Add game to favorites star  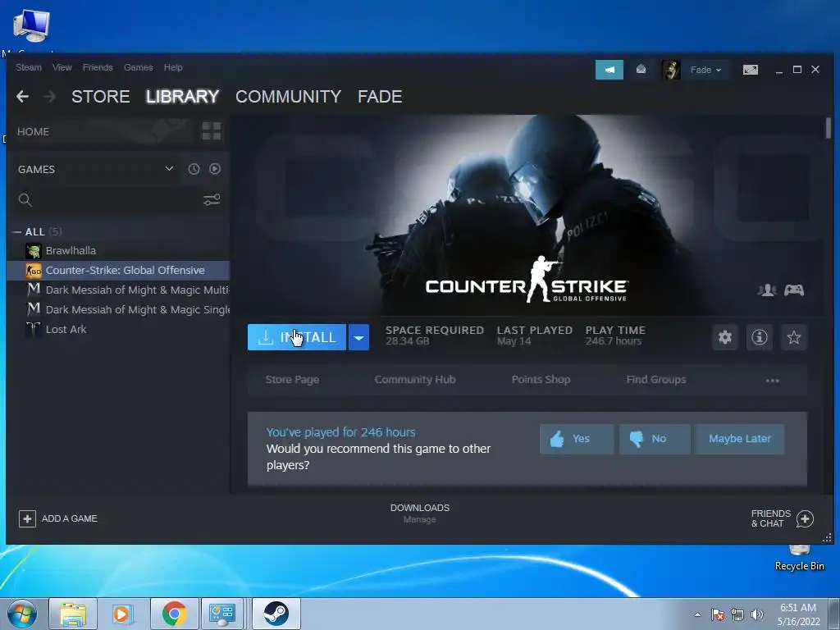(793, 337)
